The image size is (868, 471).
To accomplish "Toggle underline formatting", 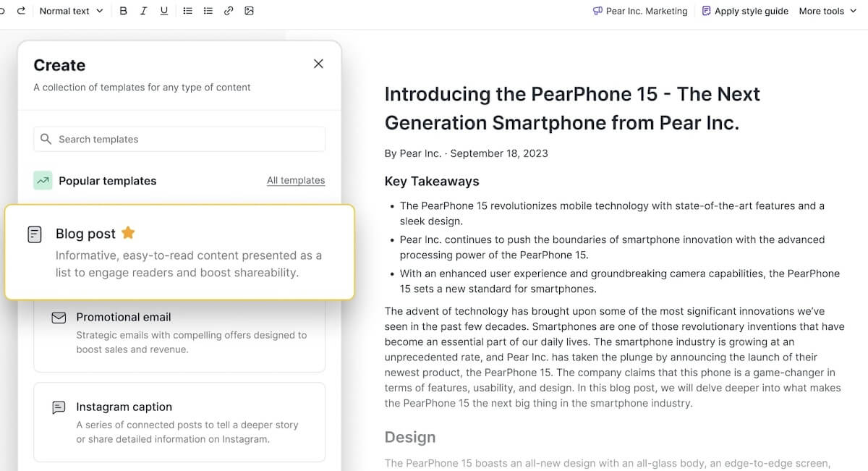I will 164,11.
